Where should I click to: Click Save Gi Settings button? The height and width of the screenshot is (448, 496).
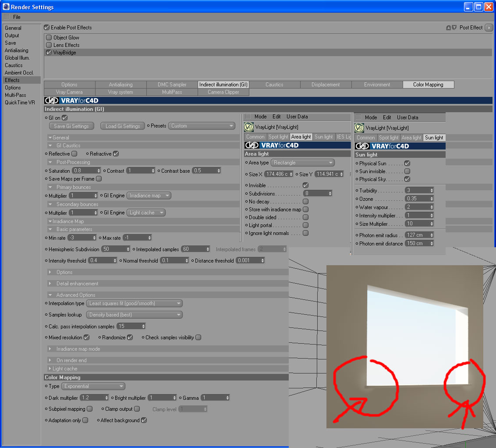71,126
